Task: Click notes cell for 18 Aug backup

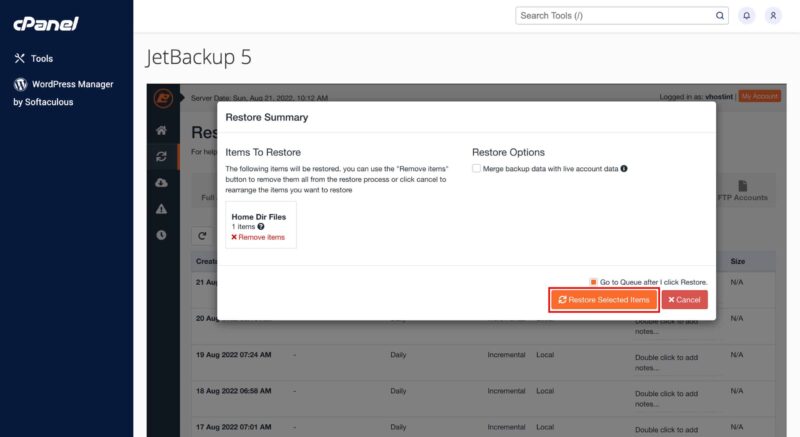Action: tap(666, 399)
